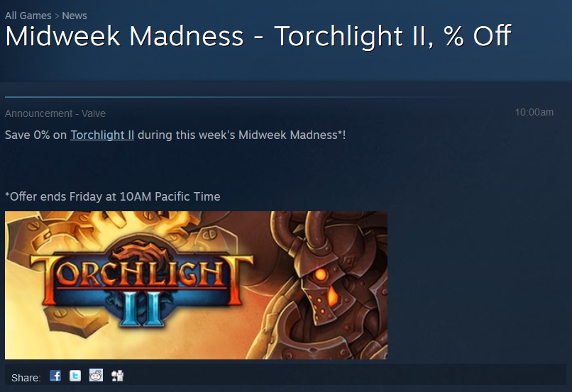
Task: Click the breadcrumb separator arrow after All Games
Action: click(57, 16)
